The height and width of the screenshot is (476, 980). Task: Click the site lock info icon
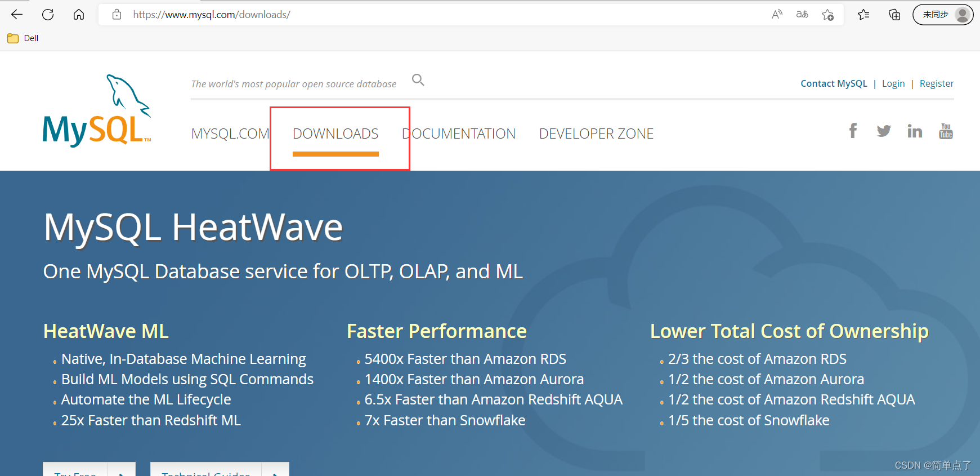click(117, 15)
